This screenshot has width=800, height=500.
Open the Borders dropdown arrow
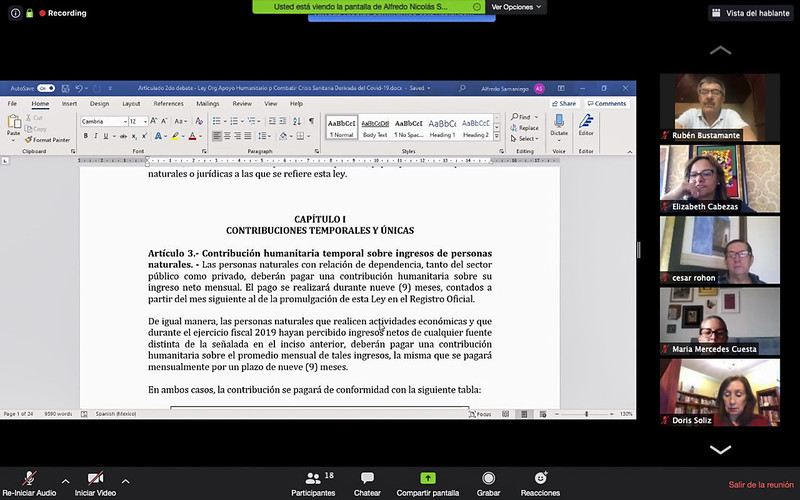point(309,136)
